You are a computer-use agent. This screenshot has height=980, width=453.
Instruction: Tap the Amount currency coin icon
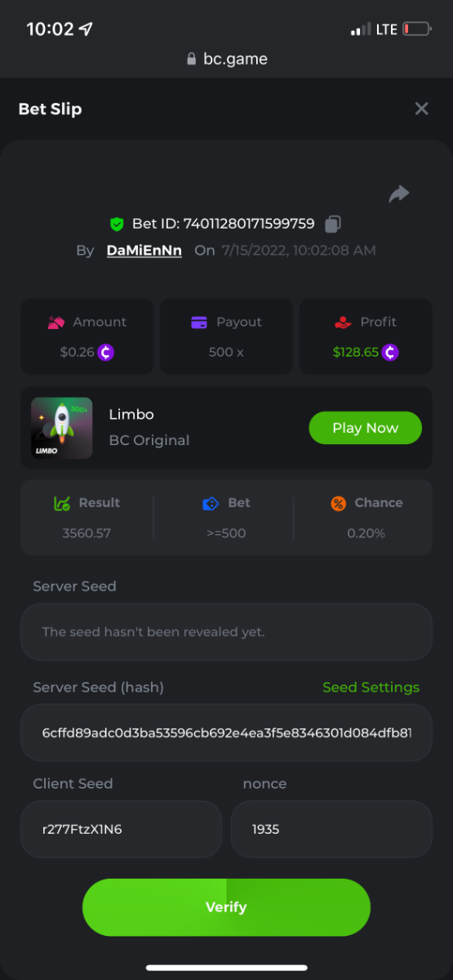tap(106, 353)
